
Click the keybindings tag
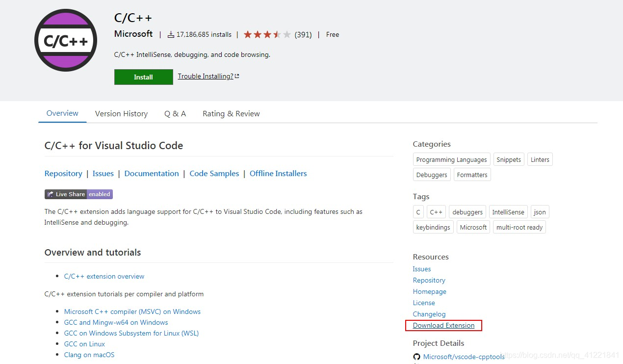coord(433,227)
